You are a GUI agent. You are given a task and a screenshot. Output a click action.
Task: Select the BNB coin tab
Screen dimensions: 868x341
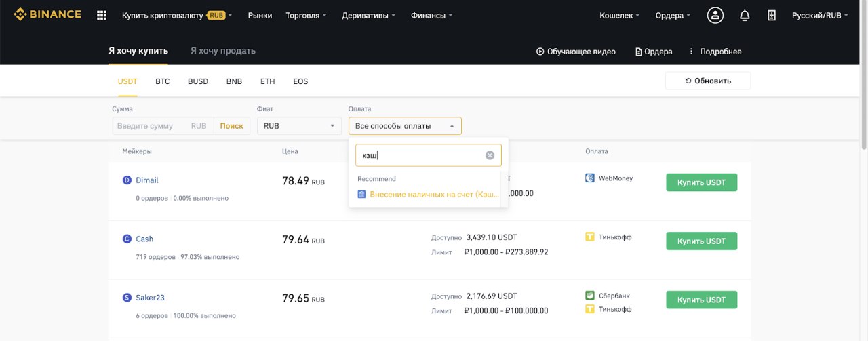coord(234,81)
